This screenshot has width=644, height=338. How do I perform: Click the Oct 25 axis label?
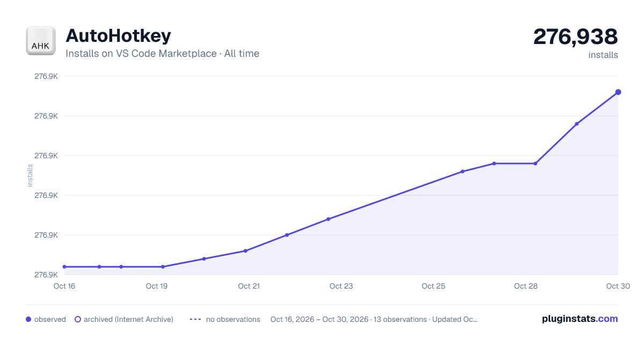click(434, 286)
